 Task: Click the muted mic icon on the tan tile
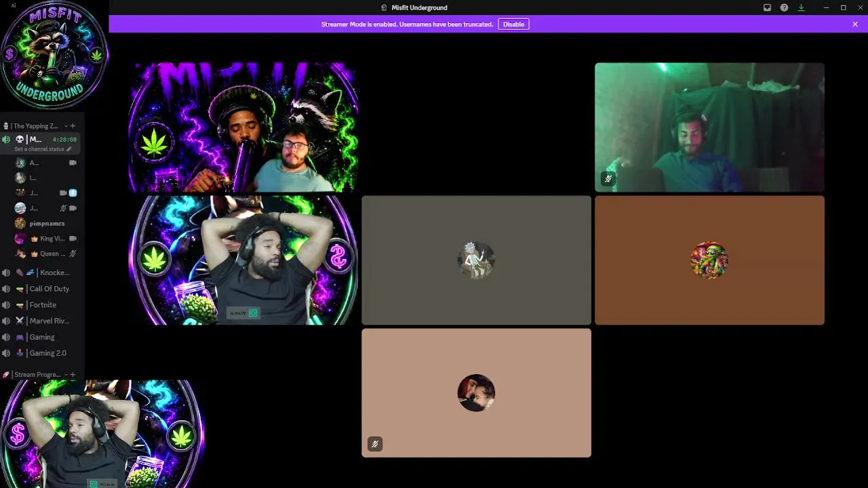374,444
